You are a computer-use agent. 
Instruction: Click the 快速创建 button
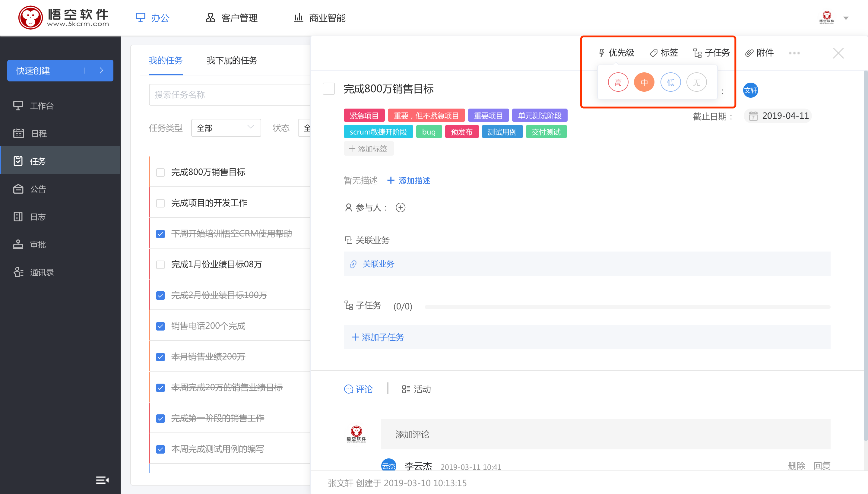click(60, 70)
